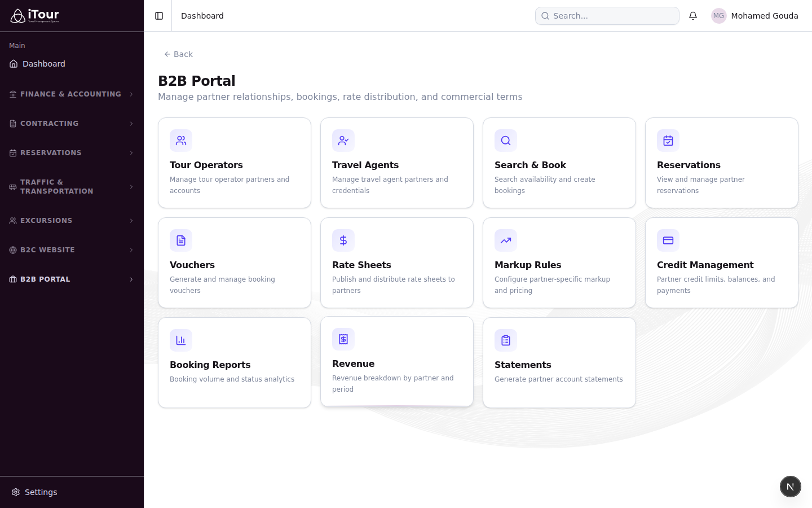
Task: Focus the Search input field
Action: click(607, 16)
